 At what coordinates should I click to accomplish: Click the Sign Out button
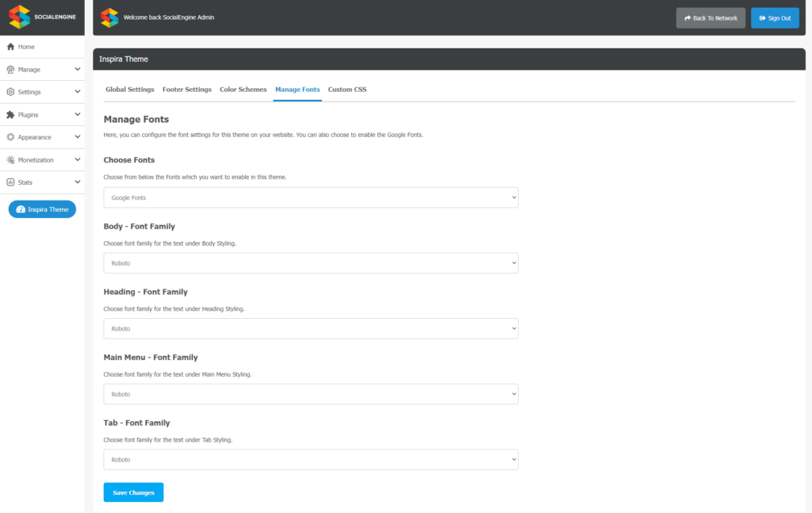775,18
